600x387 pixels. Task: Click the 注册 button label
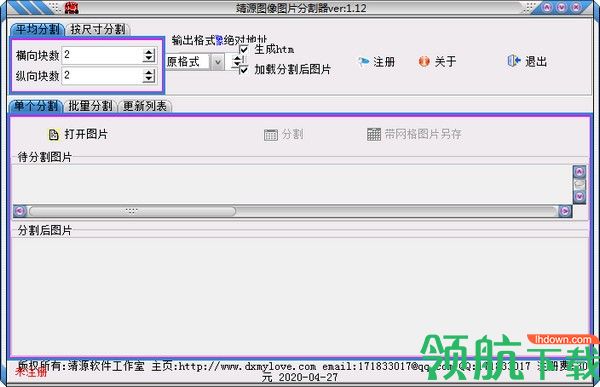pos(384,62)
